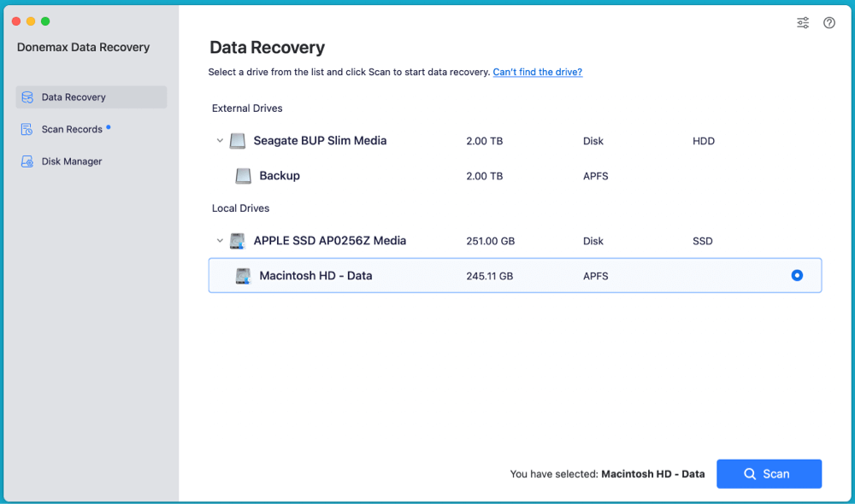Viewport: 855px width, 504px height.
Task: Open Disk Manager via its disk icon
Action: coord(27,161)
